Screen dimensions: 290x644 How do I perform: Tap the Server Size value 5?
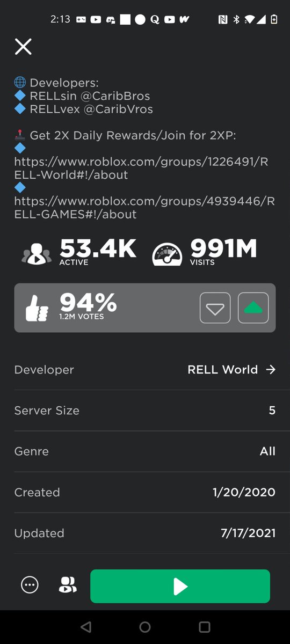(x=272, y=411)
